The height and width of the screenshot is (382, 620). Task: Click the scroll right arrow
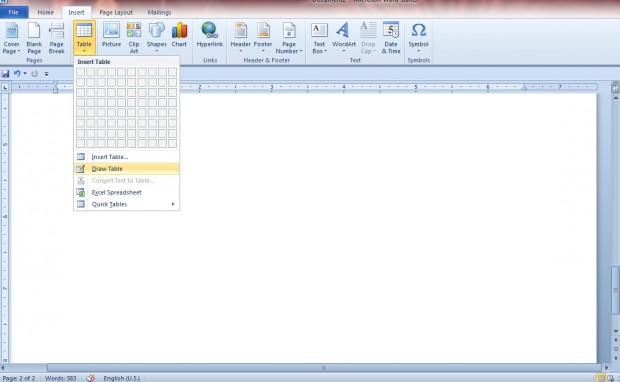607,368
